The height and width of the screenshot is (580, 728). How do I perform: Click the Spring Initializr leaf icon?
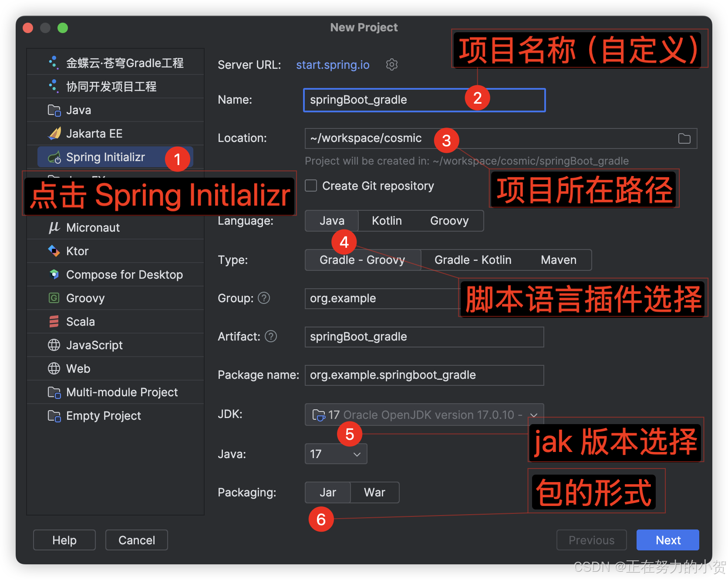54,157
